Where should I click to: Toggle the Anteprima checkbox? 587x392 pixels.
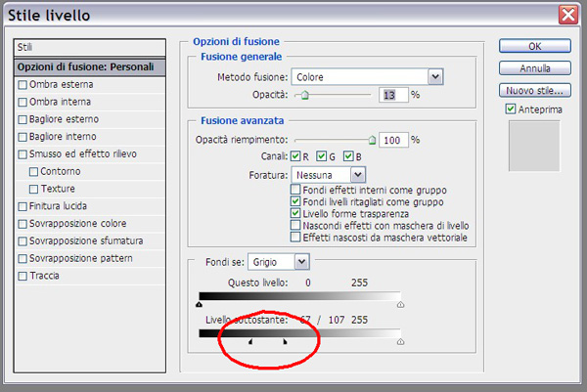tap(511, 109)
